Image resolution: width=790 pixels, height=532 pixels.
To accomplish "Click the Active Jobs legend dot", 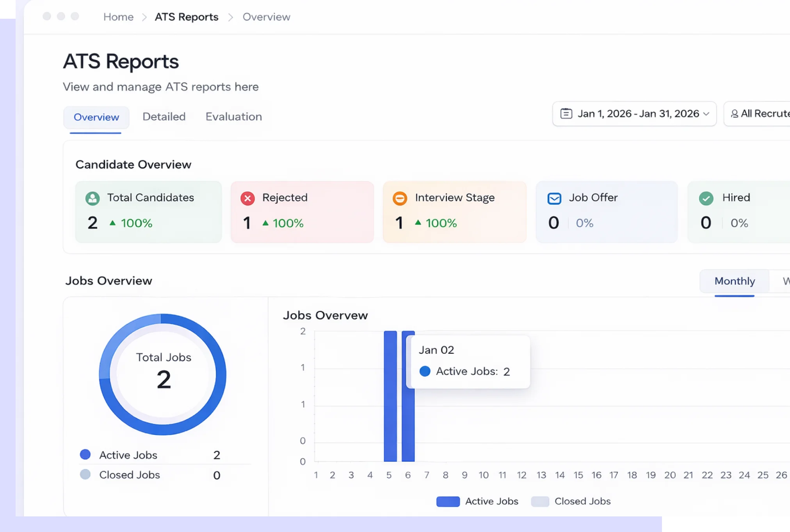I will [x=85, y=454].
